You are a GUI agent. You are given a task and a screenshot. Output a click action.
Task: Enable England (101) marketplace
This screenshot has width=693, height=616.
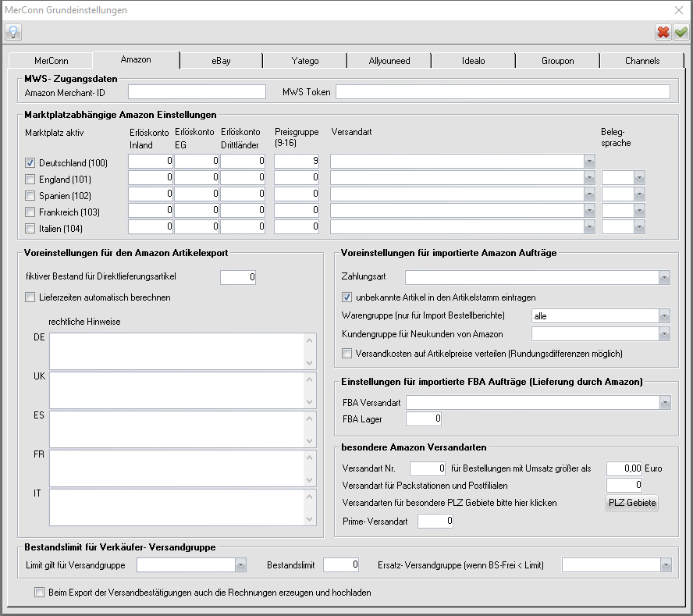click(30, 179)
